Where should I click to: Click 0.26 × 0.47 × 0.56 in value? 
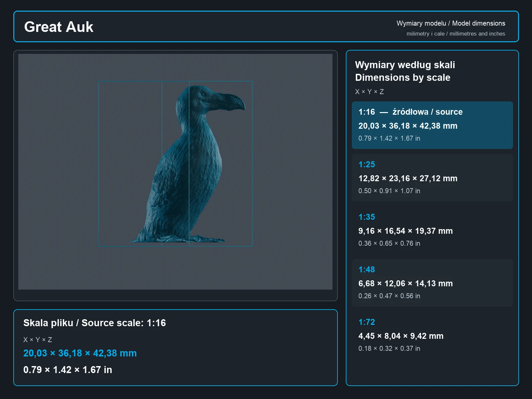(389, 296)
